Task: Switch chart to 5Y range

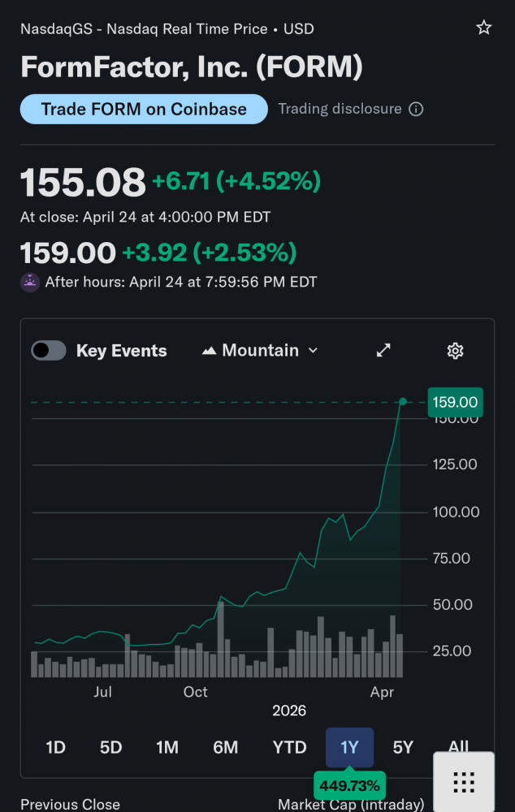Action: (x=403, y=748)
